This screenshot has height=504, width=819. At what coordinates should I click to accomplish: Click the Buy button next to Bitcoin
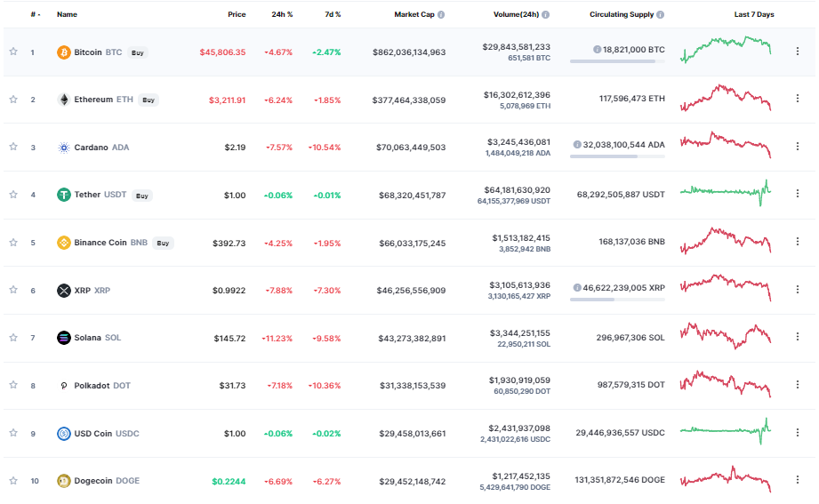tap(138, 52)
